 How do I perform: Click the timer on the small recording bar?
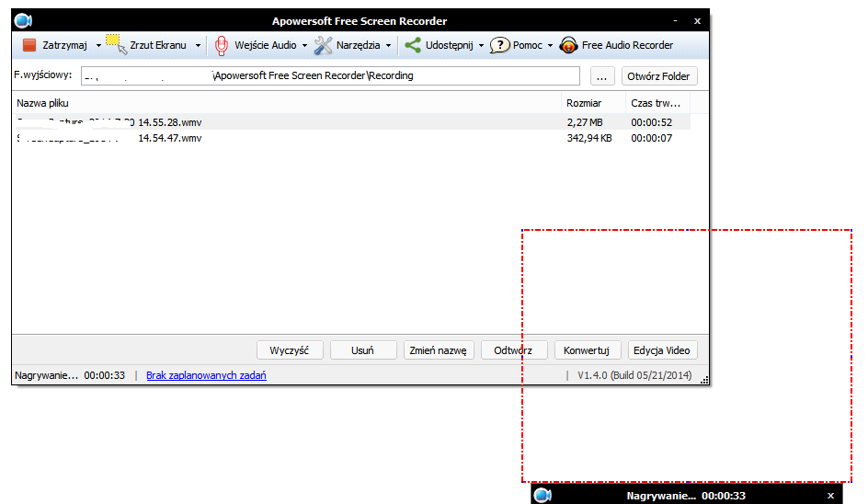(x=724, y=496)
